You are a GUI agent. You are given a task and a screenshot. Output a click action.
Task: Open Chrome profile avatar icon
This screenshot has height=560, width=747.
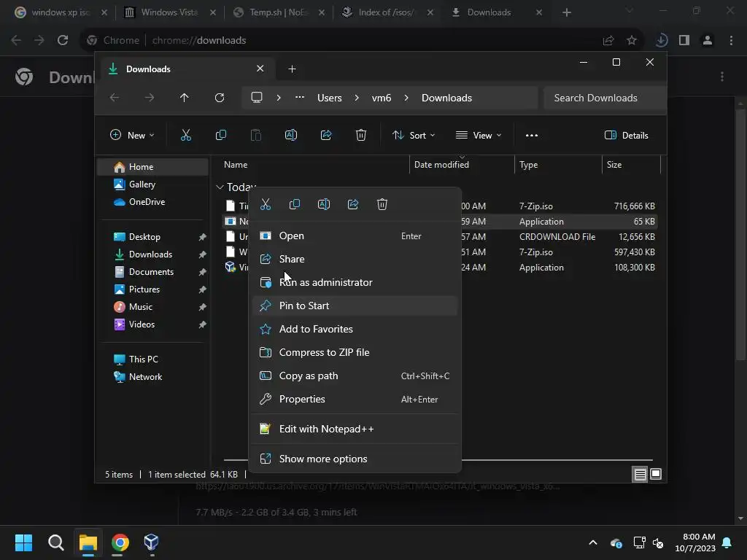click(708, 41)
